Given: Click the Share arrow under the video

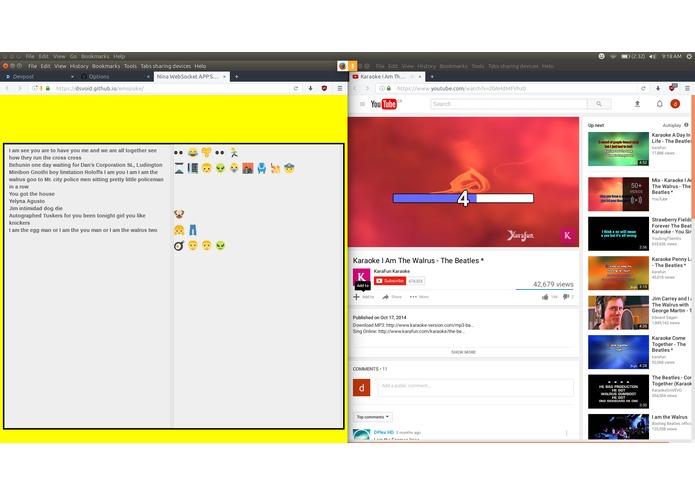Looking at the screenshot, I should point(386,297).
